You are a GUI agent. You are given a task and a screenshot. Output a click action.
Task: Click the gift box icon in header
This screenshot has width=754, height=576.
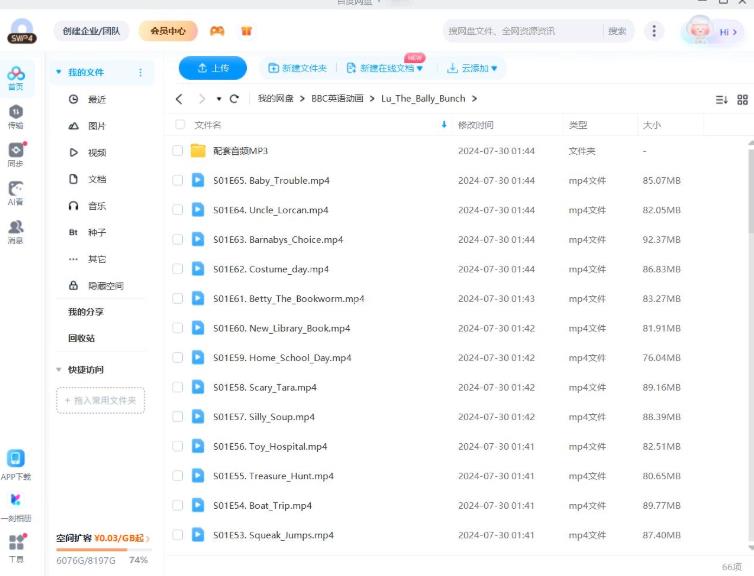[x=246, y=31]
